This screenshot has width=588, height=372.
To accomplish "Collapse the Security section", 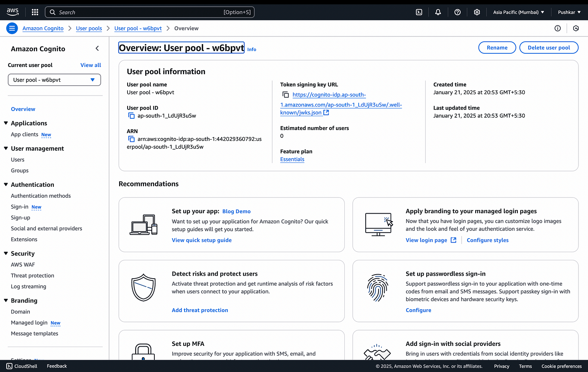I will tap(6, 254).
